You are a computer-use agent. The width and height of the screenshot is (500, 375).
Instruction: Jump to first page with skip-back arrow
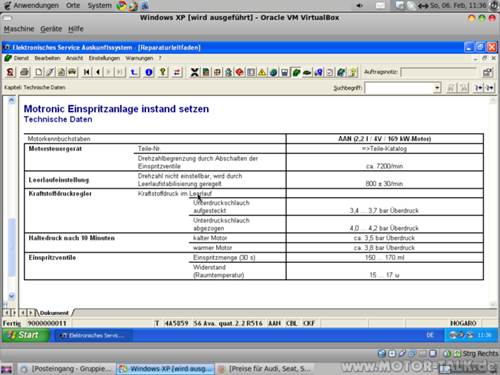point(87,72)
